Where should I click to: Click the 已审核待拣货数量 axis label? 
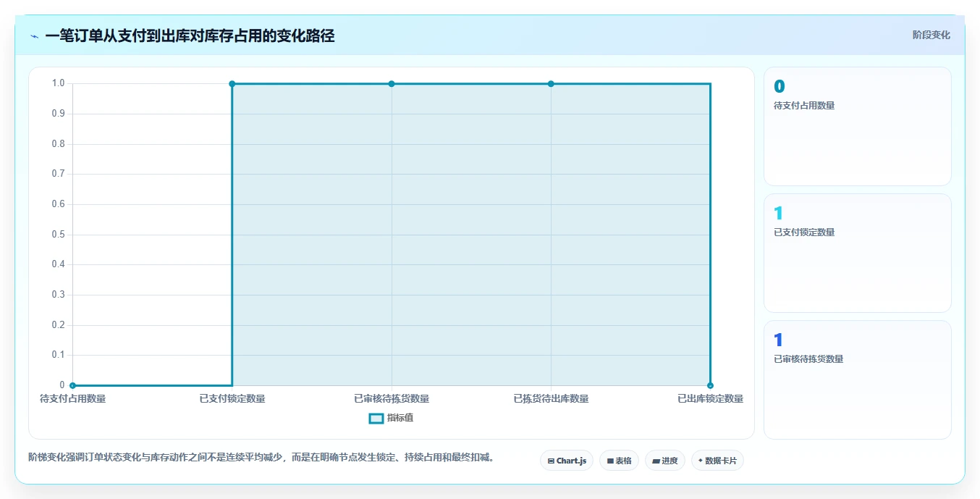pos(392,398)
